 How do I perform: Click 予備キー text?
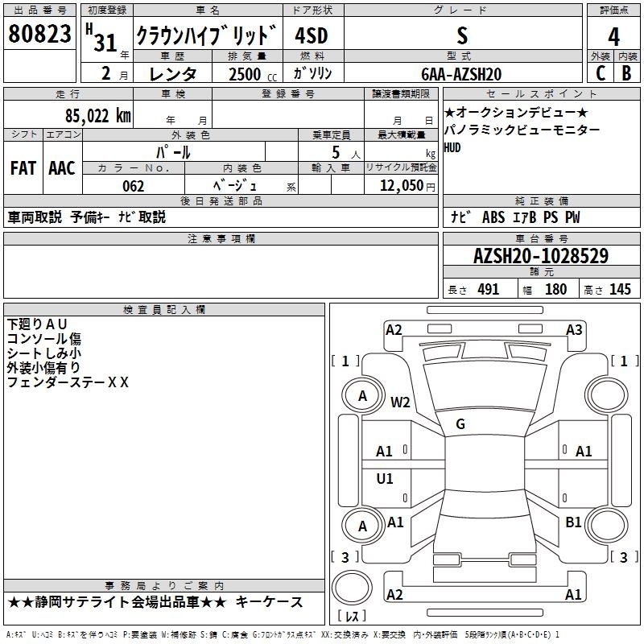pyautogui.click(x=90, y=217)
